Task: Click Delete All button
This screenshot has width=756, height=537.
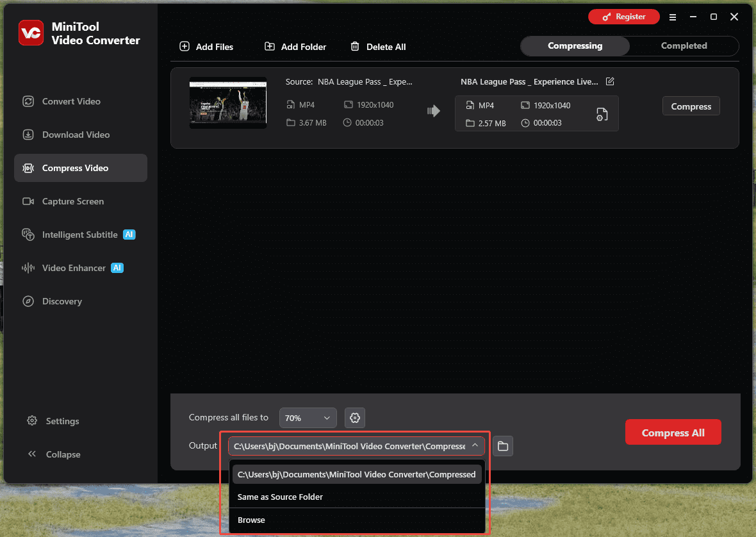Action: coord(378,47)
